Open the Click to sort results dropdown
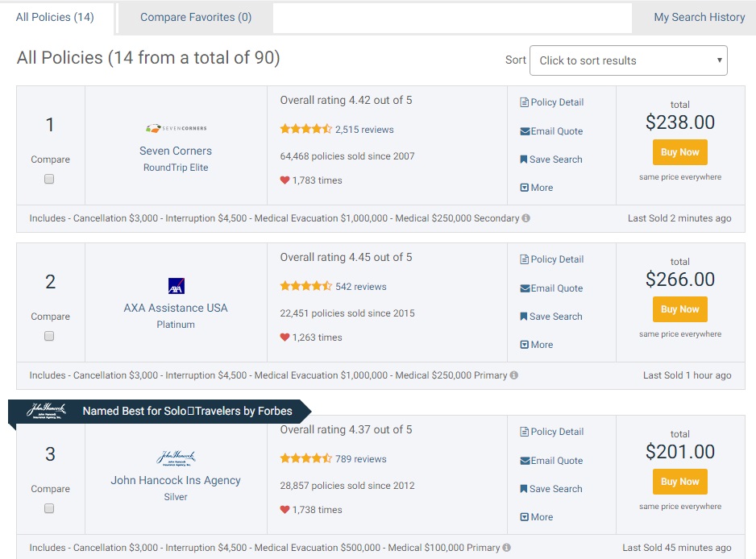756x559 pixels. [x=628, y=60]
